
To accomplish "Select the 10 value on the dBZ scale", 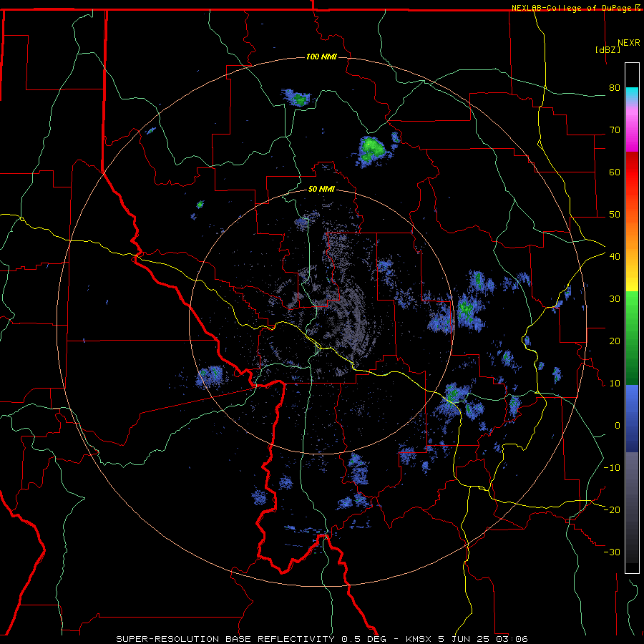I will coord(615,384).
